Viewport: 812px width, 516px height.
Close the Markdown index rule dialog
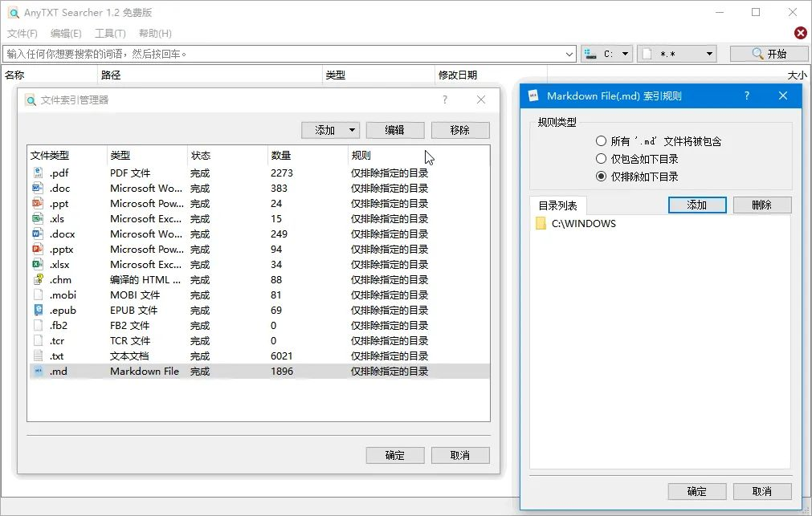pos(783,95)
